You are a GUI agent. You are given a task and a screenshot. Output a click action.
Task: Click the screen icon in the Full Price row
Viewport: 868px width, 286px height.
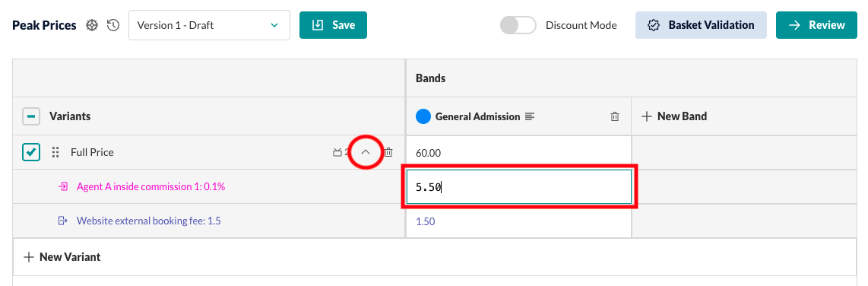337,152
